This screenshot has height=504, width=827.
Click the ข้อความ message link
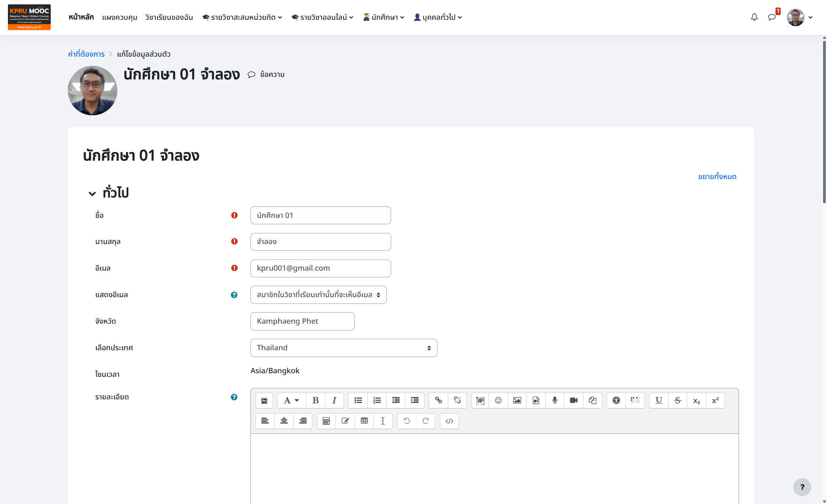pyautogui.click(x=266, y=74)
